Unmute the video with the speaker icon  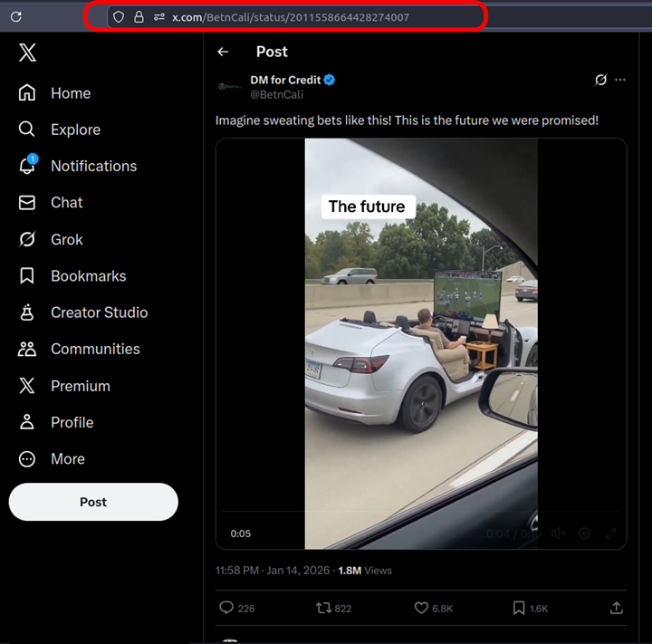(558, 533)
